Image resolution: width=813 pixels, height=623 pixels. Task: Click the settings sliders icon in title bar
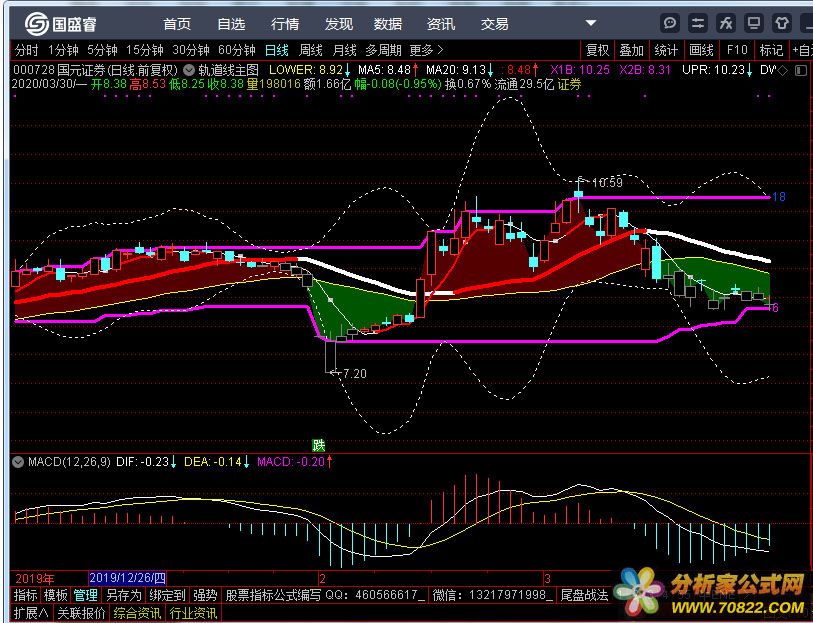point(697,22)
